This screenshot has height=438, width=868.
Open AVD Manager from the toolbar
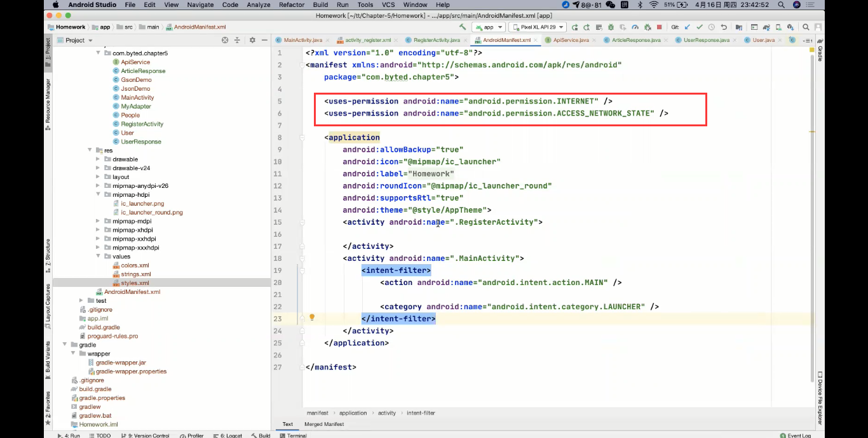[x=779, y=27]
